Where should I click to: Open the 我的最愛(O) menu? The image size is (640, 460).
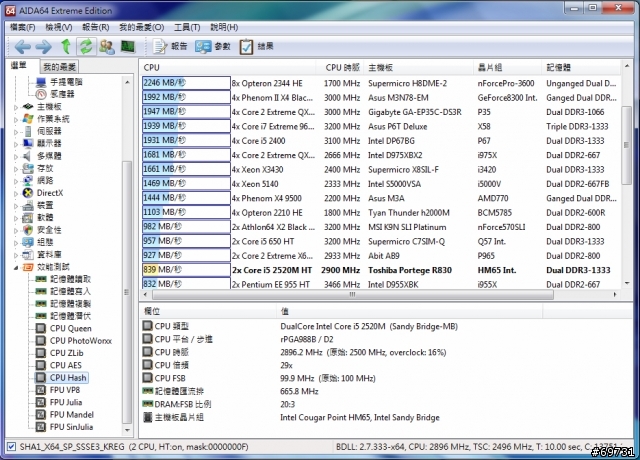141,27
